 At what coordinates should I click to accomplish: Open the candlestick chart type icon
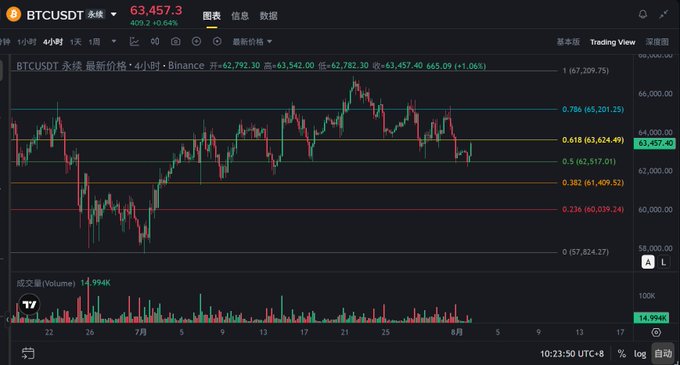[x=155, y=41]
